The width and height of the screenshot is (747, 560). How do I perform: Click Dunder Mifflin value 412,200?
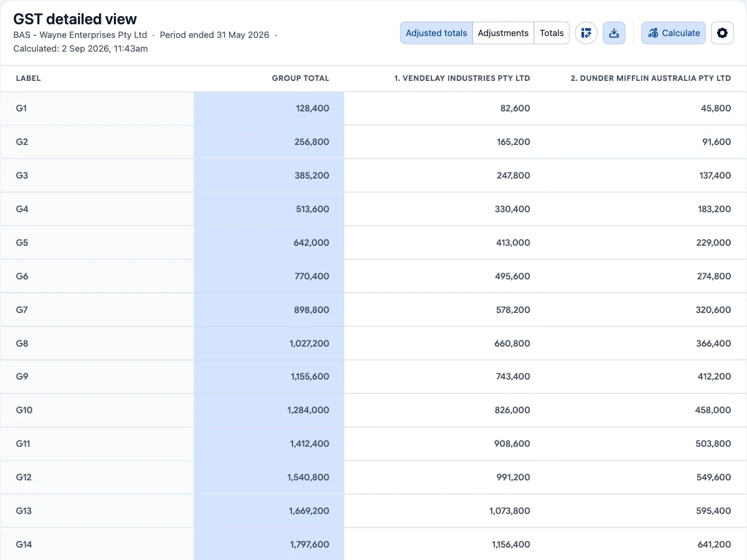click(x=715, y=376)
